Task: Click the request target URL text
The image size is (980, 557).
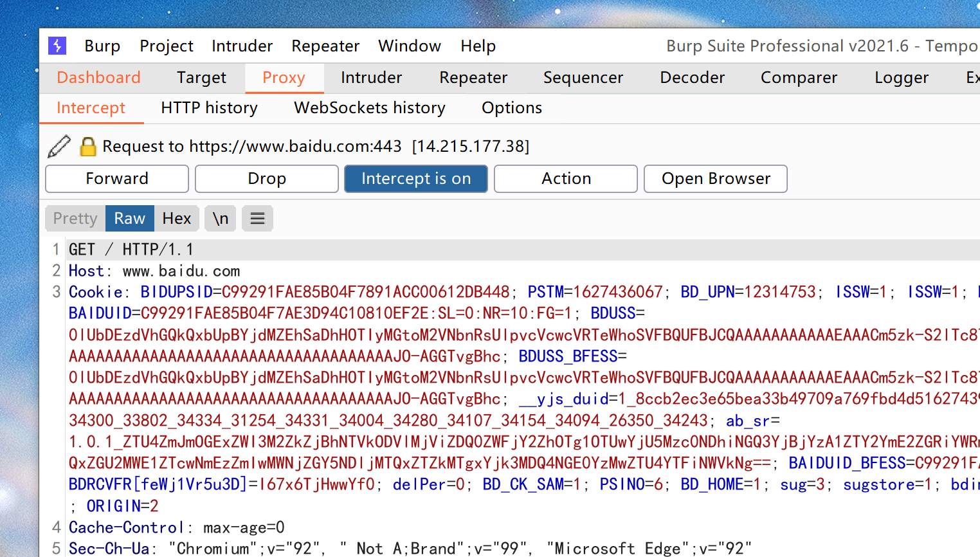Action: tap(295, 147)
